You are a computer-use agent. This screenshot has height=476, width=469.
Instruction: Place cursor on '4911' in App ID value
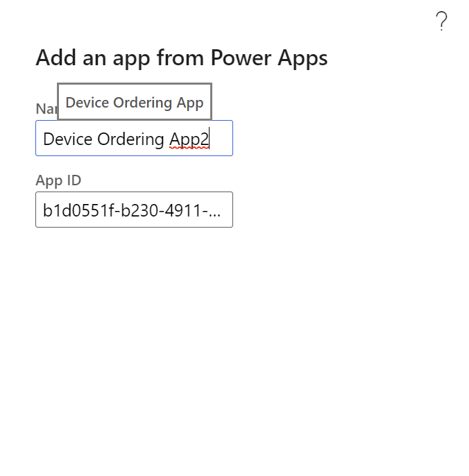point(182,211)
